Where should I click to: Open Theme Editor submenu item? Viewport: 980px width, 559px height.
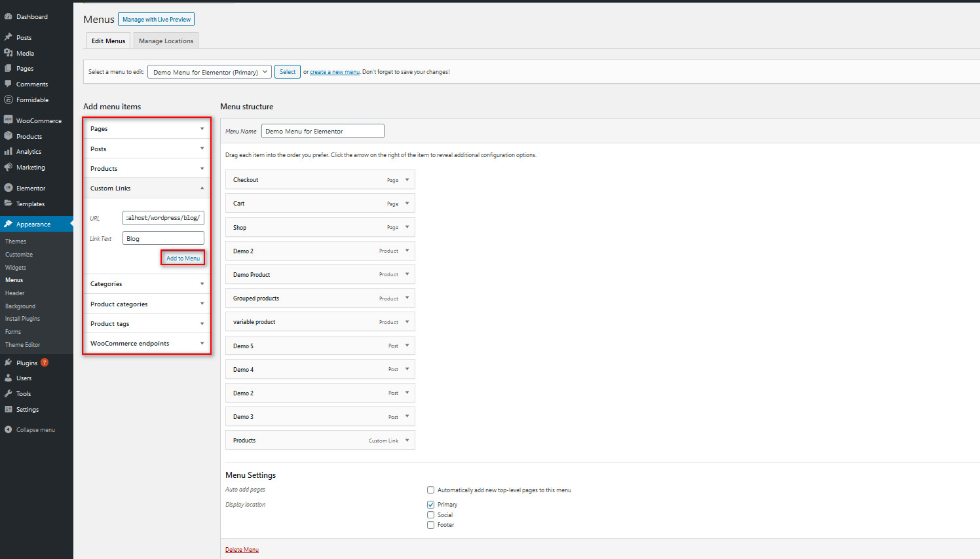click(x=23, y=345)
